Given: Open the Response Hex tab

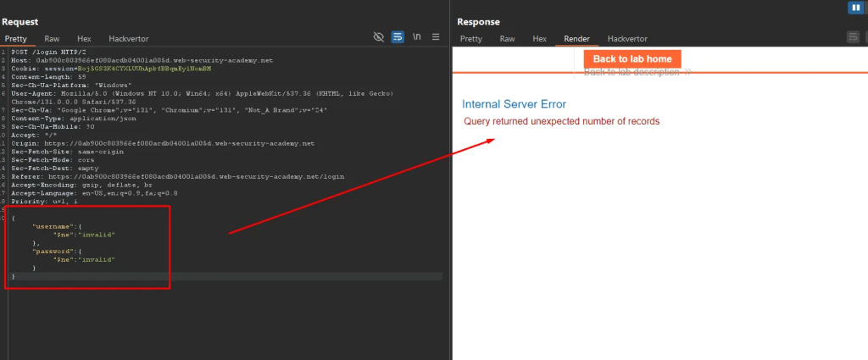Looking at the screenshot, I should pyautogui.click(x=539, y=39).
